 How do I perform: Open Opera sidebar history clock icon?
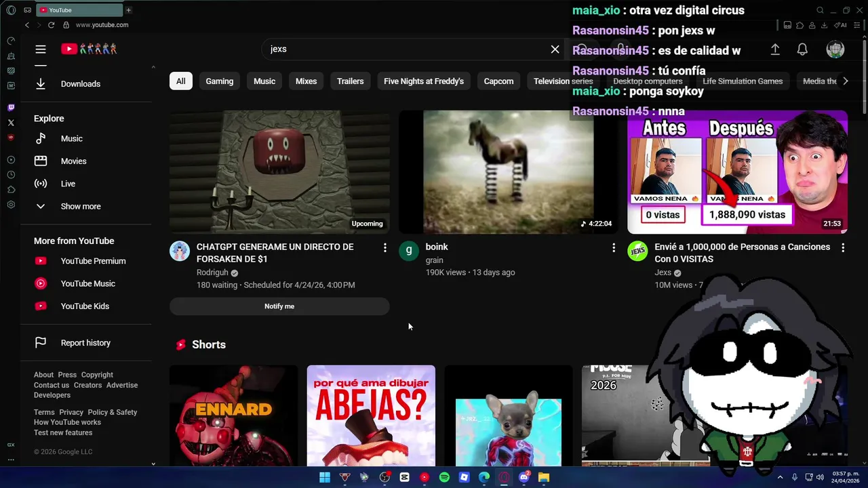[x=11, y=175]
